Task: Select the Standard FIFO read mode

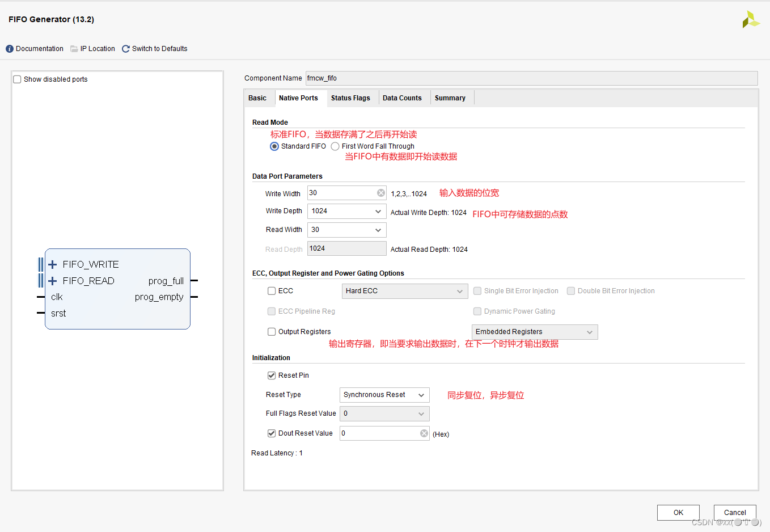Action: tap(274, 146)
